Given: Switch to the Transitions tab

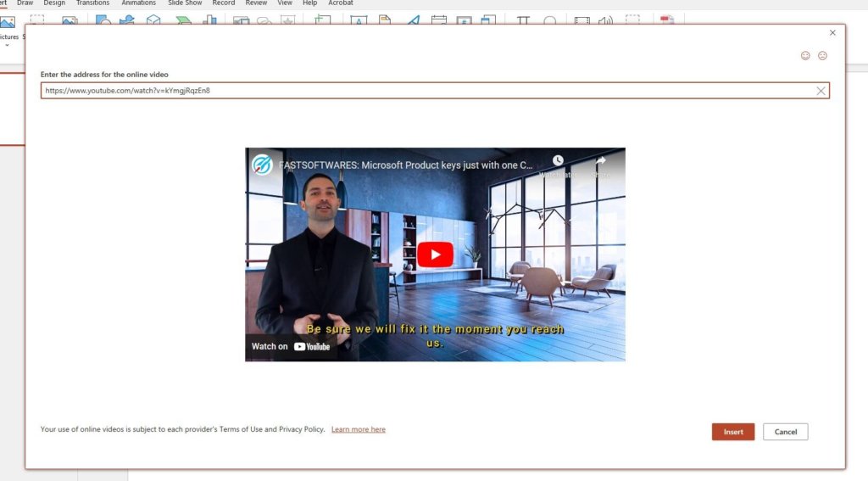Looking at the screenshot, I should [x=92, y=3].
